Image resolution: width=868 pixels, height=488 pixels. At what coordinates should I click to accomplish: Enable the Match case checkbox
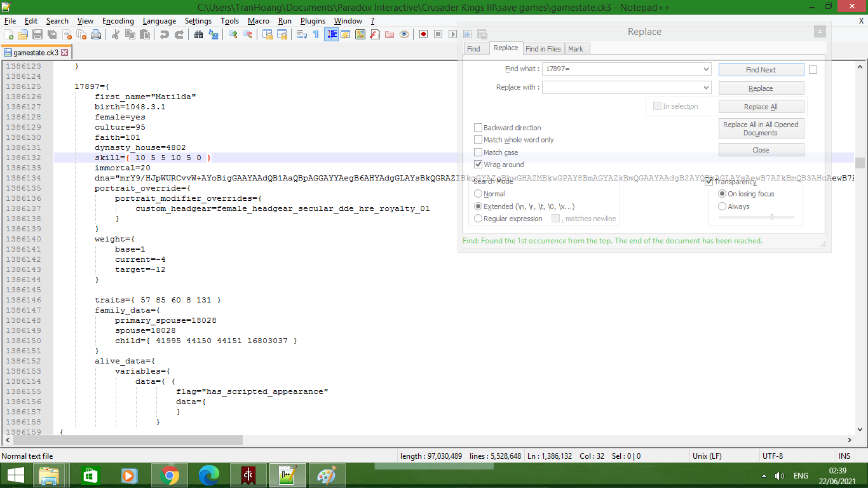(x=478, y=152)
